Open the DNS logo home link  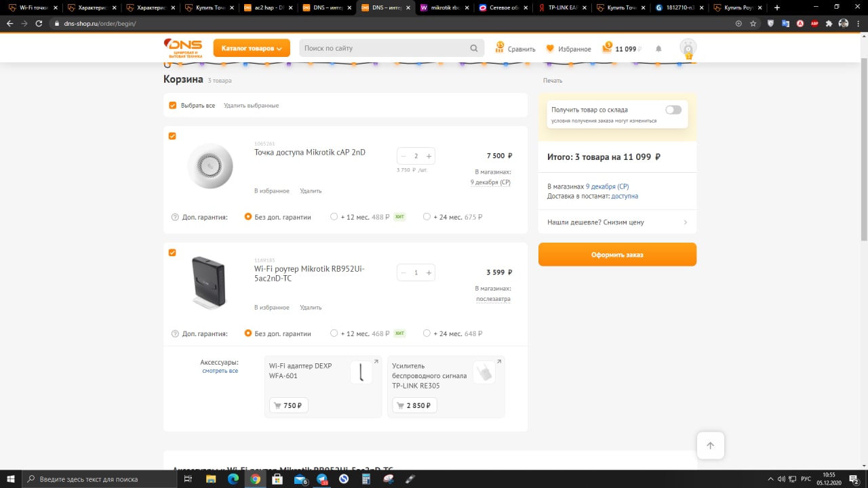point(183,48)
